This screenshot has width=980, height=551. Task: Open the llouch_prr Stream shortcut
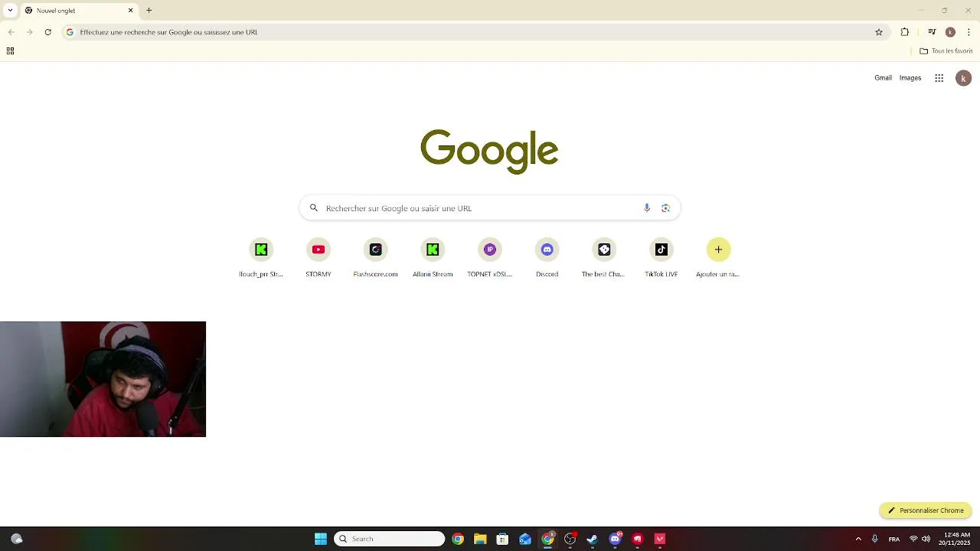[x=261, y=258]
